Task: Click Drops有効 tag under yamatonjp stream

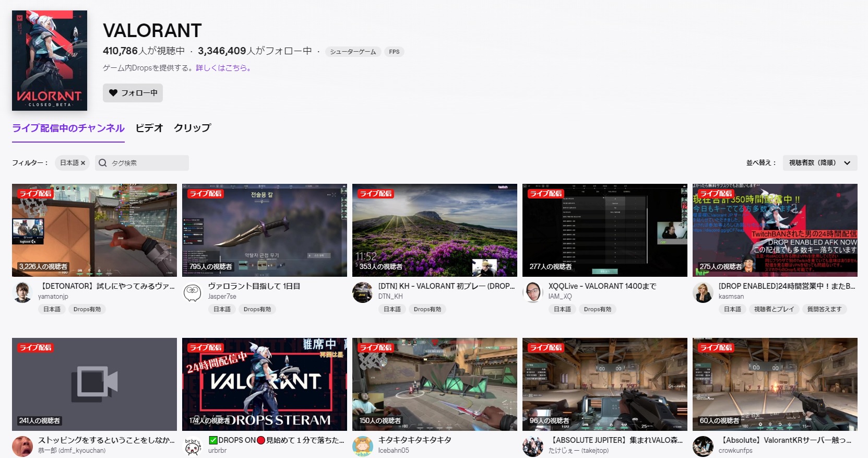Action: [x=87, y=309]
